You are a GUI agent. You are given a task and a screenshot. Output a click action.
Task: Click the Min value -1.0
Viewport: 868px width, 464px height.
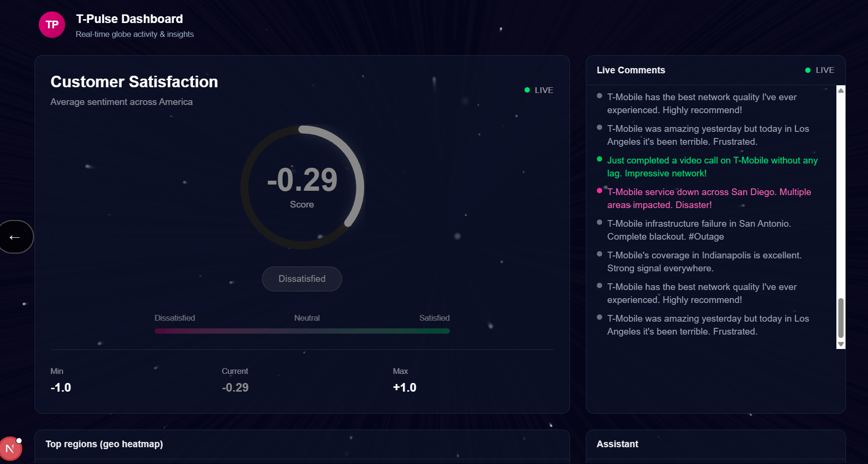coord(61,387)
